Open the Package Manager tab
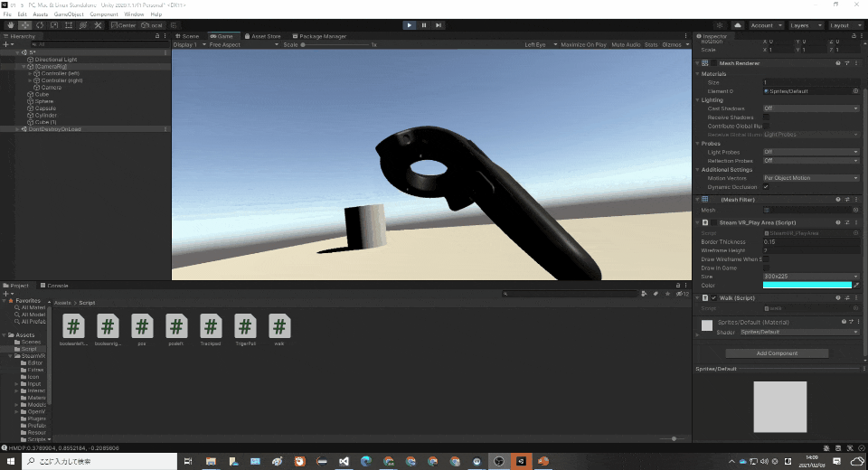The image size is (868, 470). pyautogui.click(x=319, y=36)
